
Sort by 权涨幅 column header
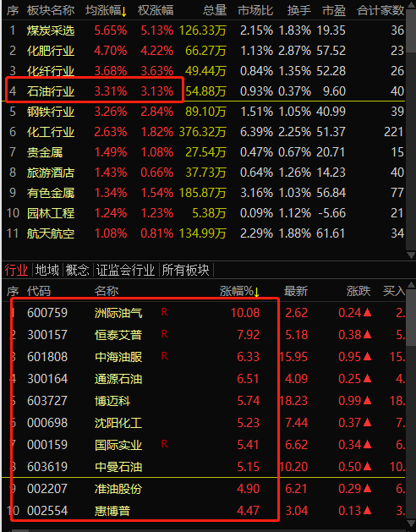click(156, 10)
